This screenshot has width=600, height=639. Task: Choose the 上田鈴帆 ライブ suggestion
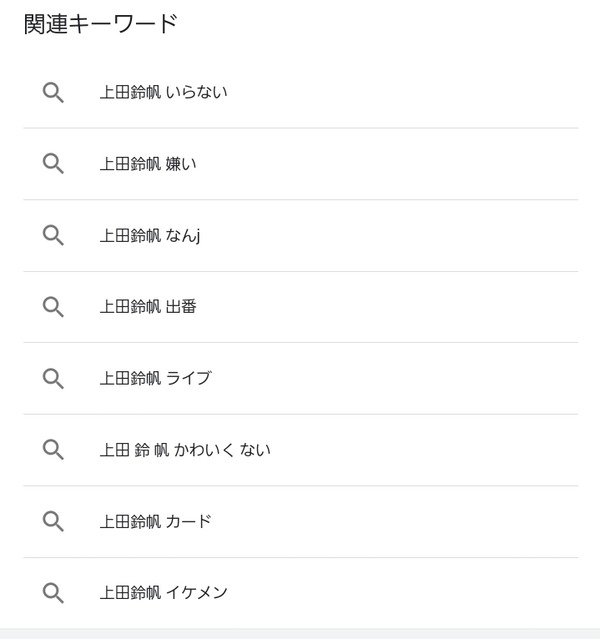pyautogui.click(x=156, y=379)
